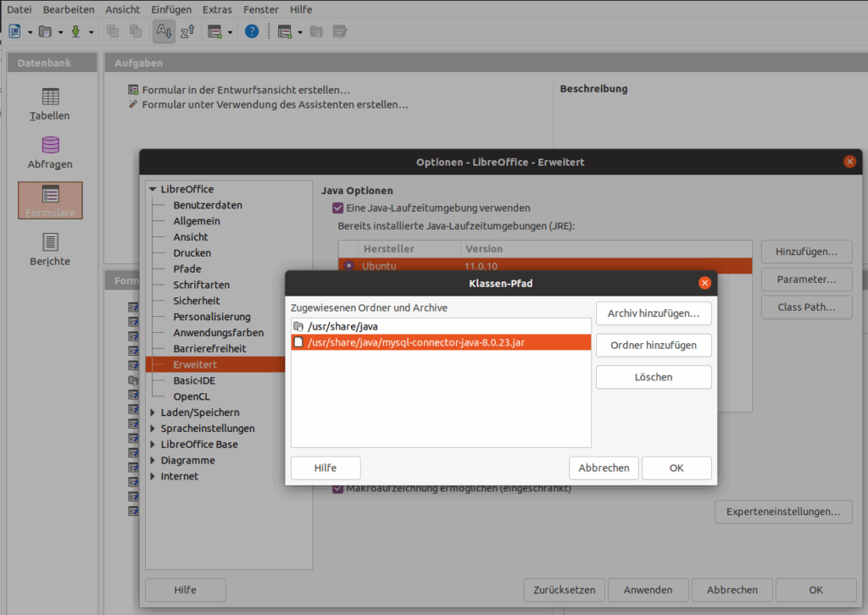Viewport: 868px width, 615px height.
Task: Select Sort Descending toolbar icon
Action: (x=187, y=31)
